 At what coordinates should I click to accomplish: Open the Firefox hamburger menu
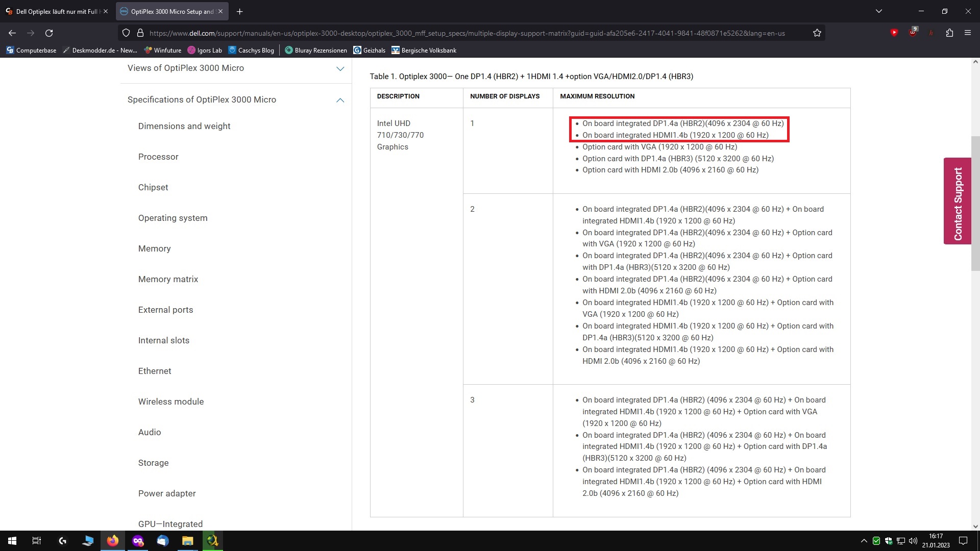[x=968, y=33]
